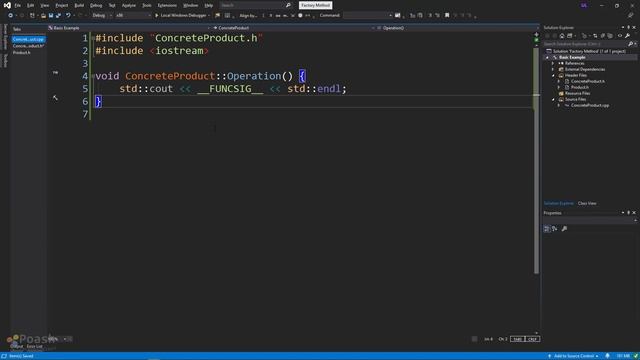Open the Debug configuration dropdown
This screenshot has width=640, height=360.
101,16
